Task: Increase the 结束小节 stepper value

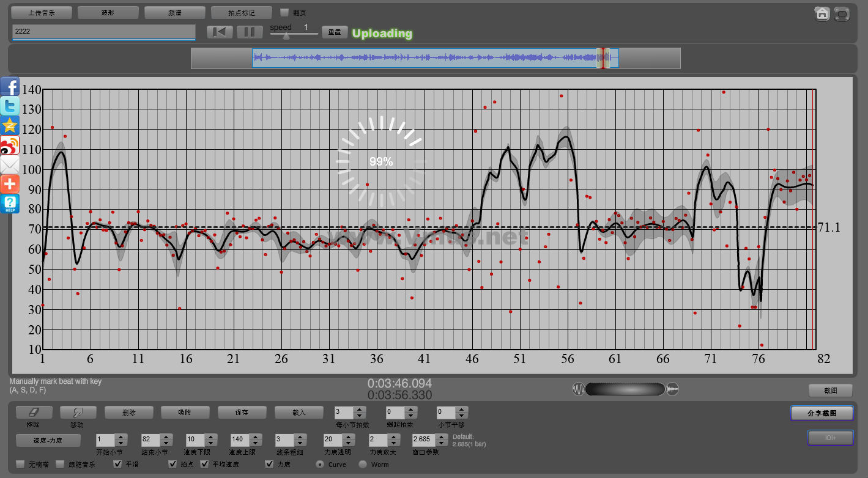Action: (165, 436)
